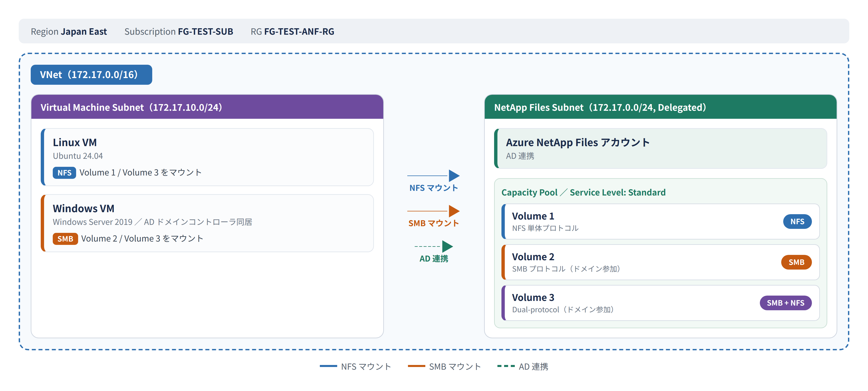Viewport: 868px width, 391px height.
Task: Click the Region Japan East text
Action: (x=69, y=31)
